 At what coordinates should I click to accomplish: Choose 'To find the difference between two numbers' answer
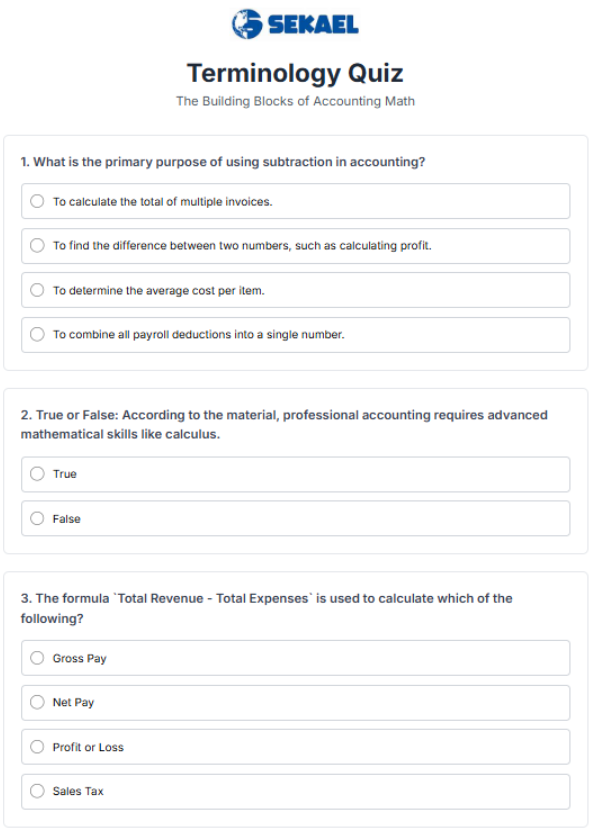pyautogui.click(x=242, y=246)
